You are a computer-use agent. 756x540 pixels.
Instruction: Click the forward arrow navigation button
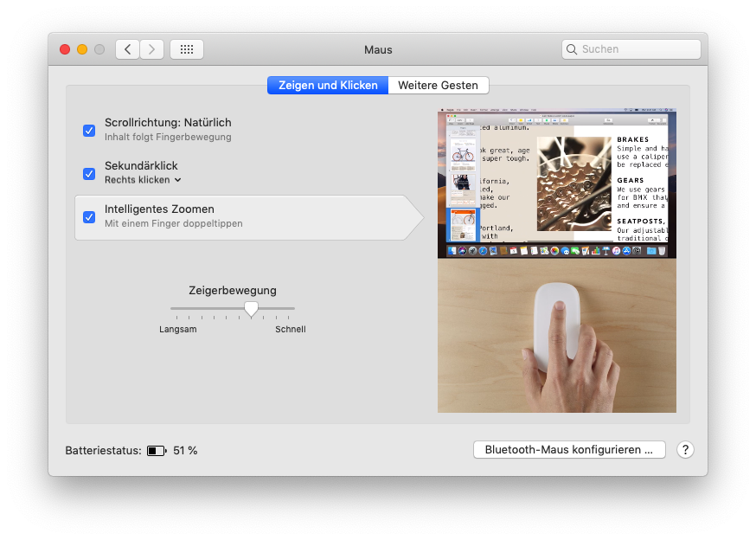point(152,49)
